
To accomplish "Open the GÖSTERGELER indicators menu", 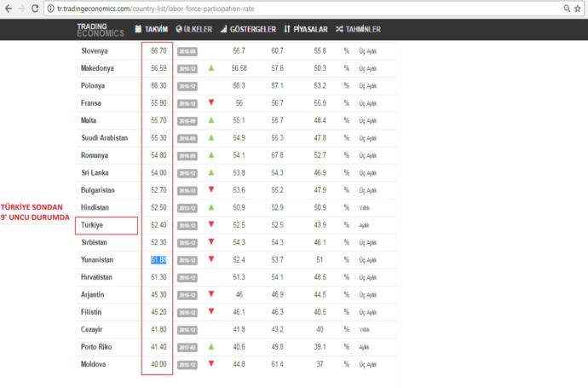I will 248,29.
